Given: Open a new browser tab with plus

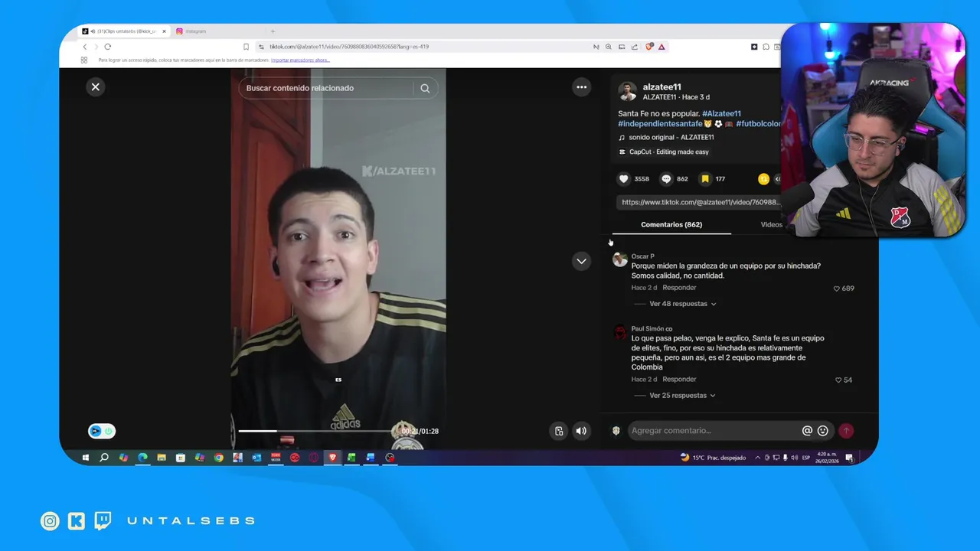Looking at the screenshot, I should click(273, 31).
